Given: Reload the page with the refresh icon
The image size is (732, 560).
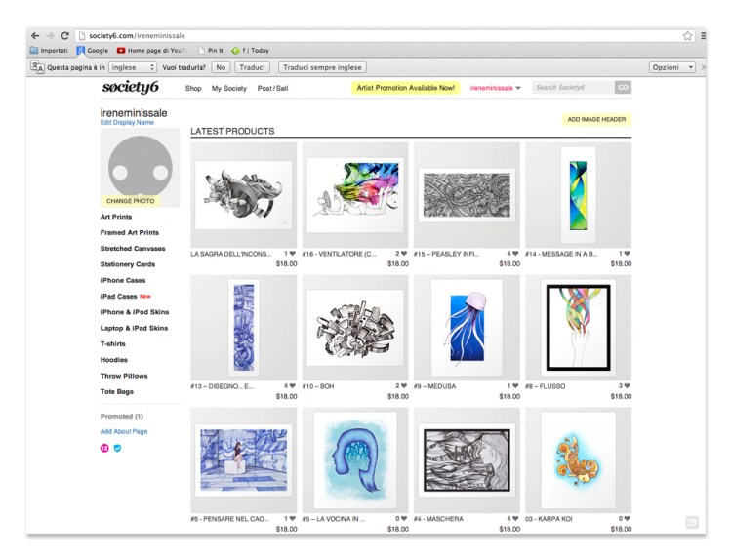Looking at the screenshot, I should (x=64, y=35).
